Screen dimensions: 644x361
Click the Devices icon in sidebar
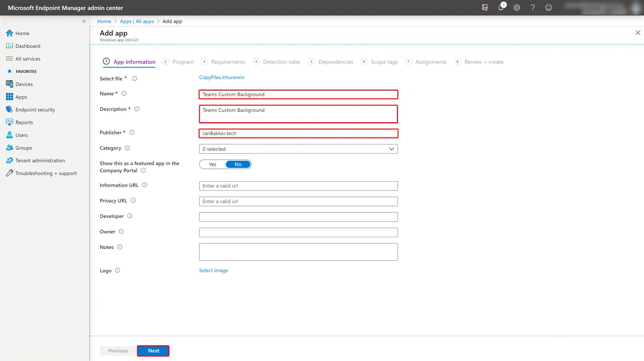9,84
